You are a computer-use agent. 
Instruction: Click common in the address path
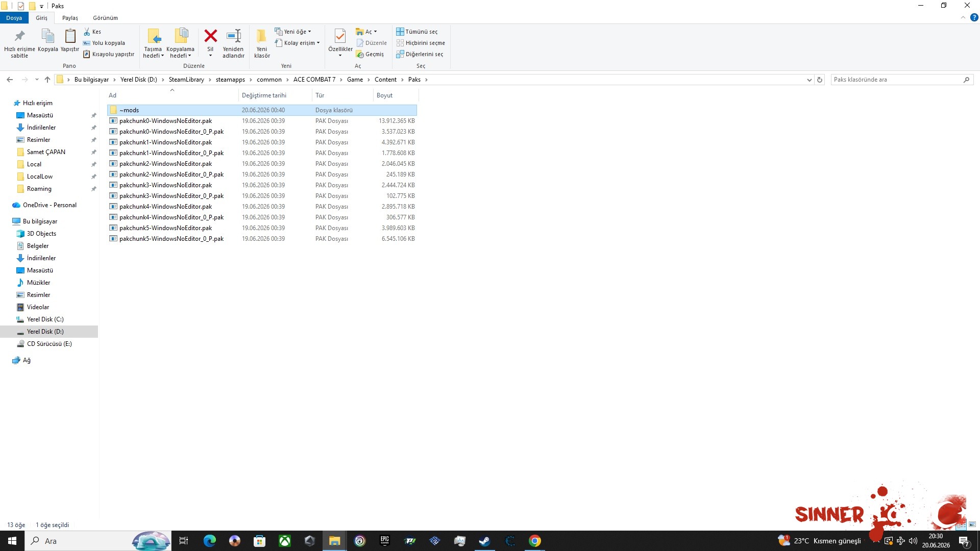[269, 80]
